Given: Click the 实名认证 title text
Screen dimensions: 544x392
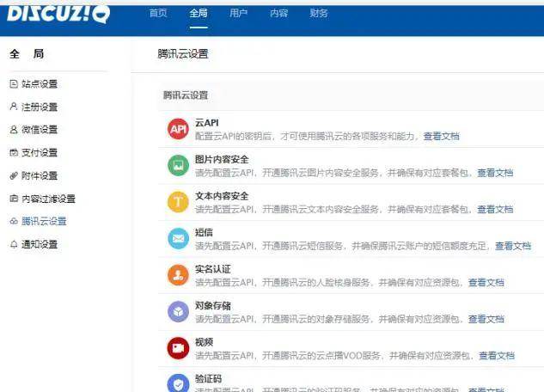Looking at the screenshot, I should 212,269.
